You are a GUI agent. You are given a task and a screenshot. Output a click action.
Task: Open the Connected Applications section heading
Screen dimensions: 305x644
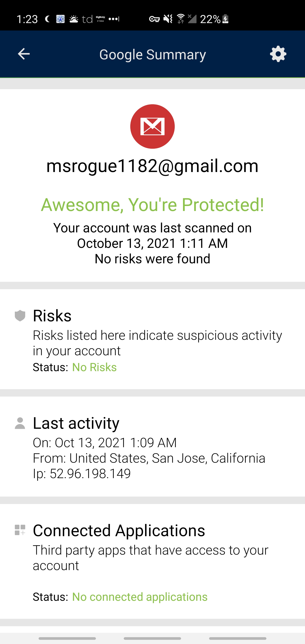coord(119,530)
